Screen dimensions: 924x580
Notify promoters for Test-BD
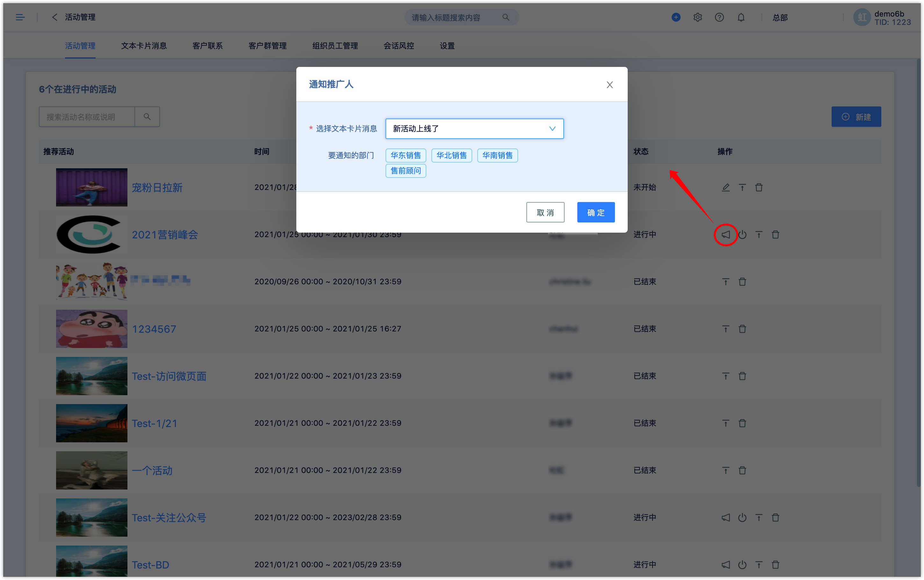[726, 565]
